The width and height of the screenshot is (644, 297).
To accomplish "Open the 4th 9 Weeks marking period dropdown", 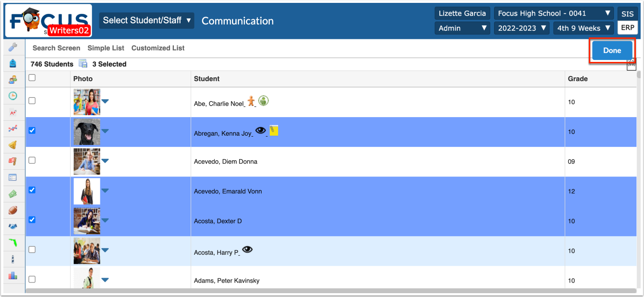I will tap(583, 28).
